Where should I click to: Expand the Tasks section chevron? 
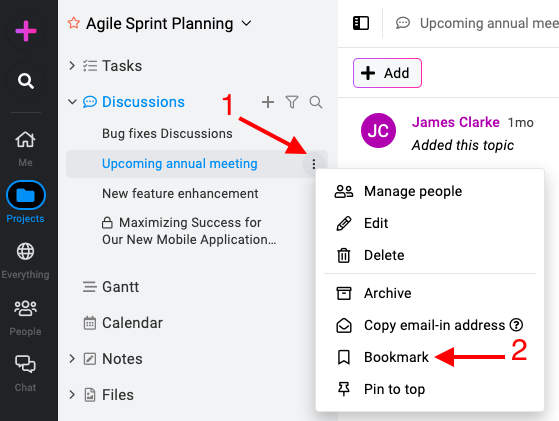(x=72, y=66)
